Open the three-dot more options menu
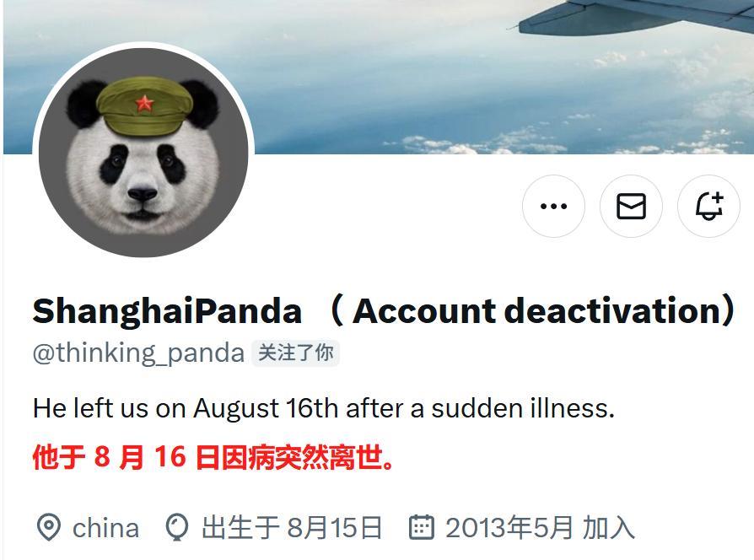 [x=553, y=207]
